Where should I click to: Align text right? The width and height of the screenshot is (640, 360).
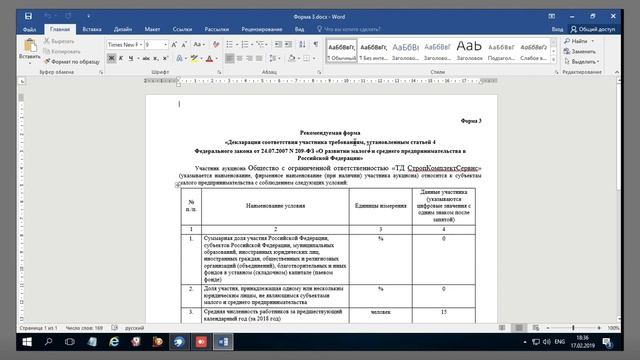[249, 59]
